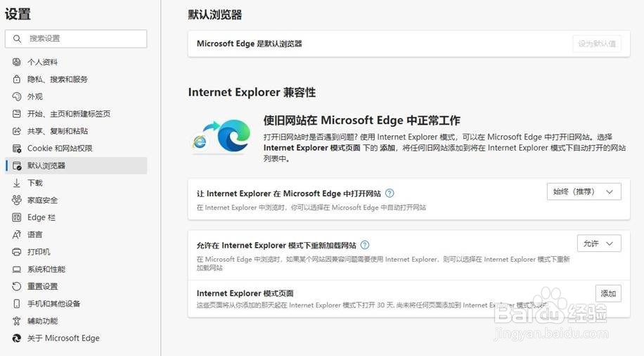The width and height of the screenshot is (644, 356).
Task: Open 系统和性能 settings
Action: tap(76, 269)
